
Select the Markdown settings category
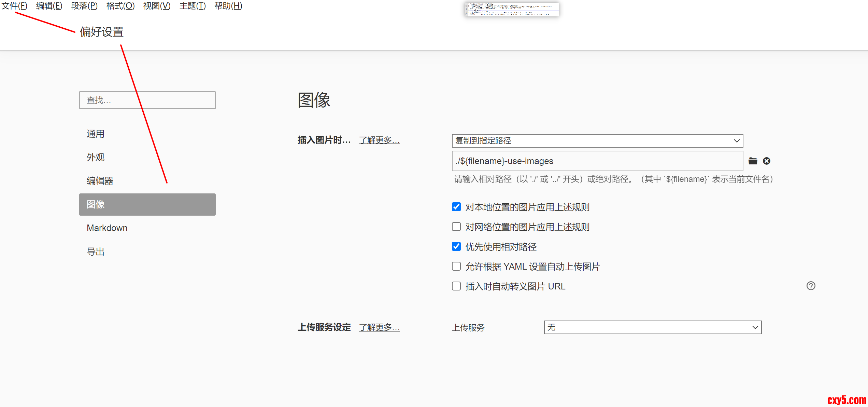click(x=107, y=228)
